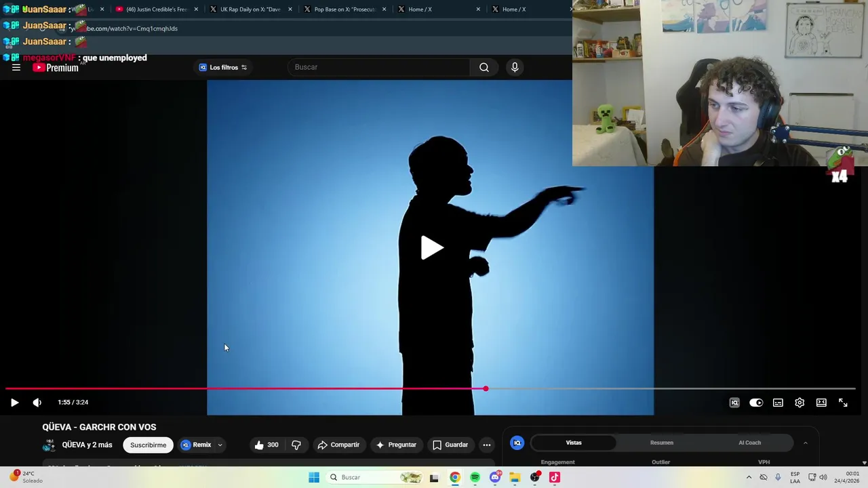Open Google Chrome from the taskbar
The height and width of the screenshot is (488, 868).
455,477
